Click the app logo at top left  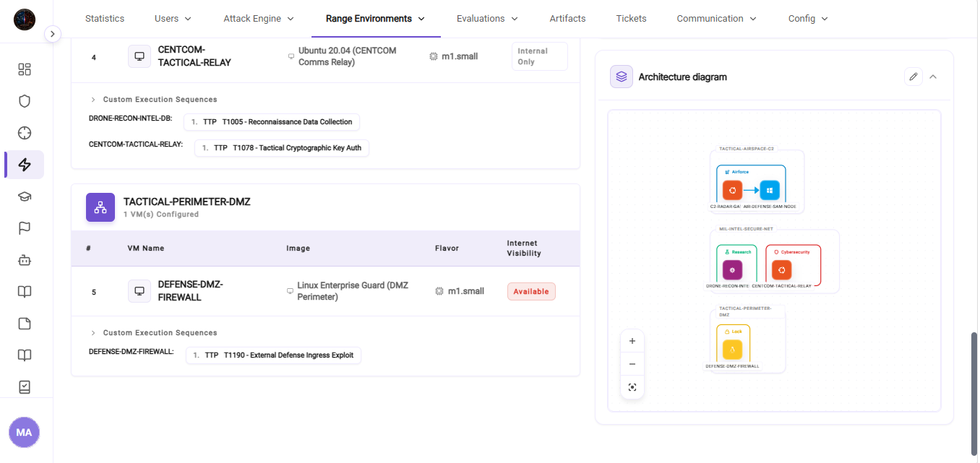click(x=25, y=19)
